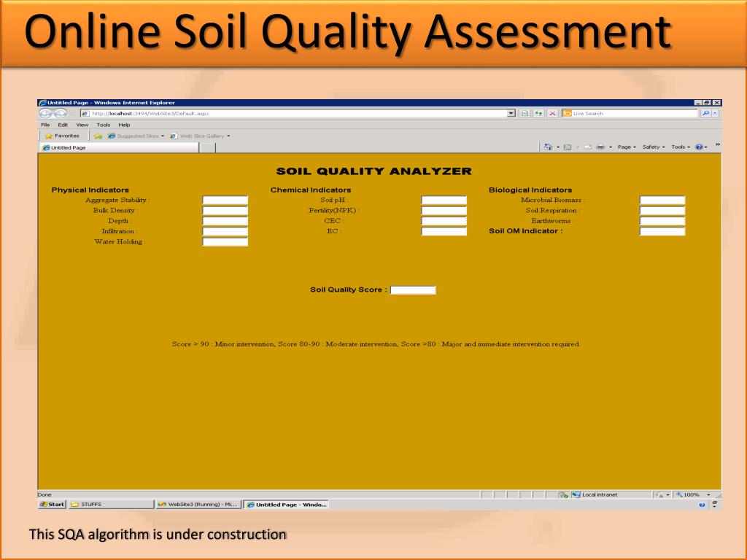Click the Earthworms input field

tap(662, 221)
